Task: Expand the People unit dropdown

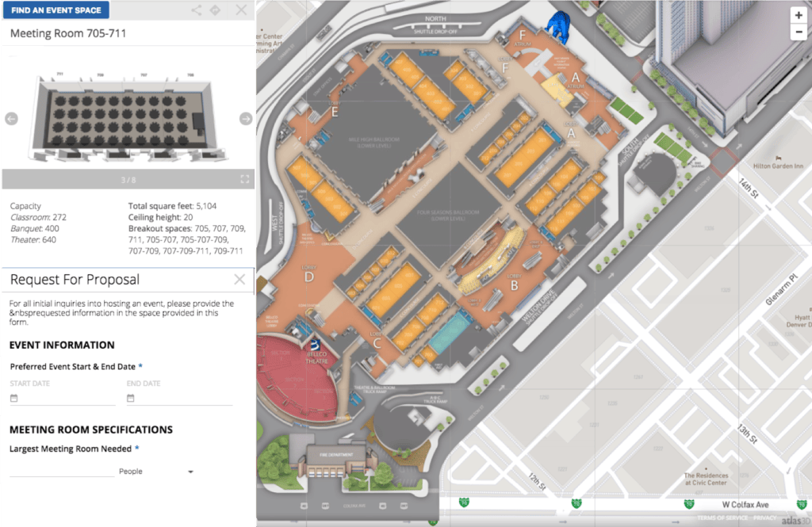Action: pos(190,472)
